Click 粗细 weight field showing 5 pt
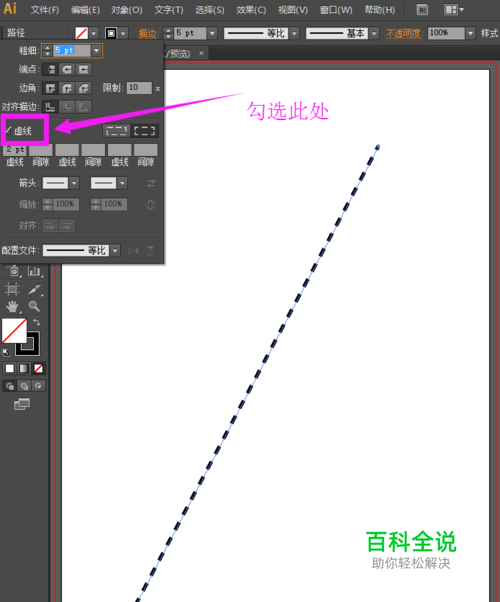 point(72,51)
